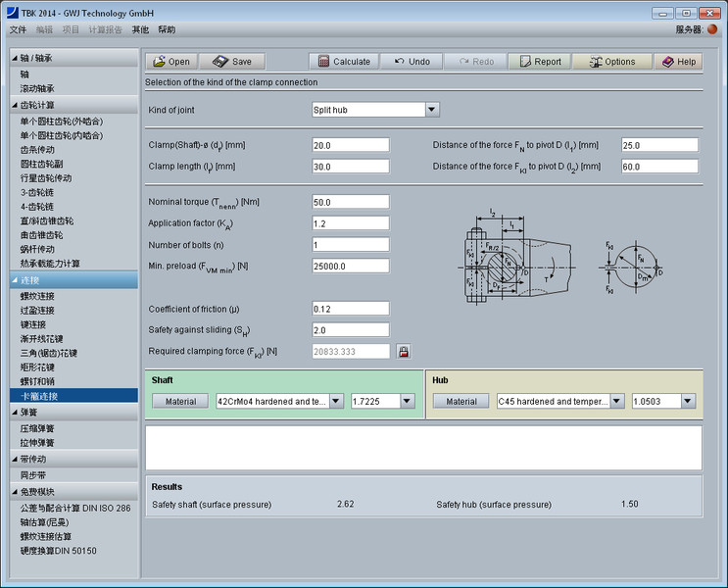728x588 pixels.
Task: Open the Help book button
Action: (679, 61)
